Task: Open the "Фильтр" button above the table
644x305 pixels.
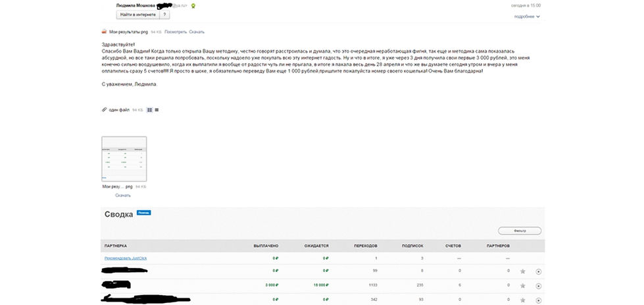Action: pyautogui.click(x=520, y=231)
